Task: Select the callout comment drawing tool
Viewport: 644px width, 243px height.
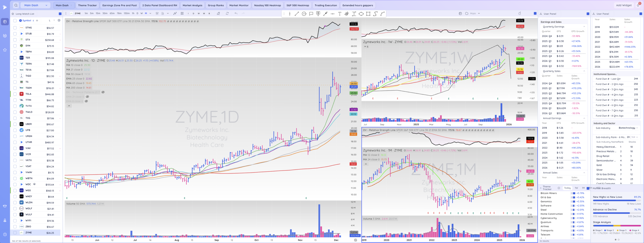Action: pos(311,14)
